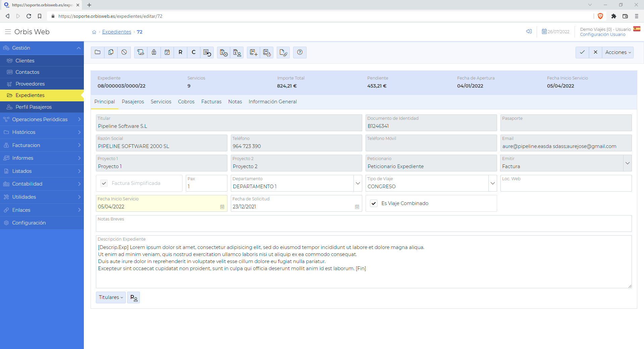Image resolution: width=644 pixels, height=349 pixels.
Task: Toggle the Factura Simplificada checkbox
Action: [x=104, y=183]
